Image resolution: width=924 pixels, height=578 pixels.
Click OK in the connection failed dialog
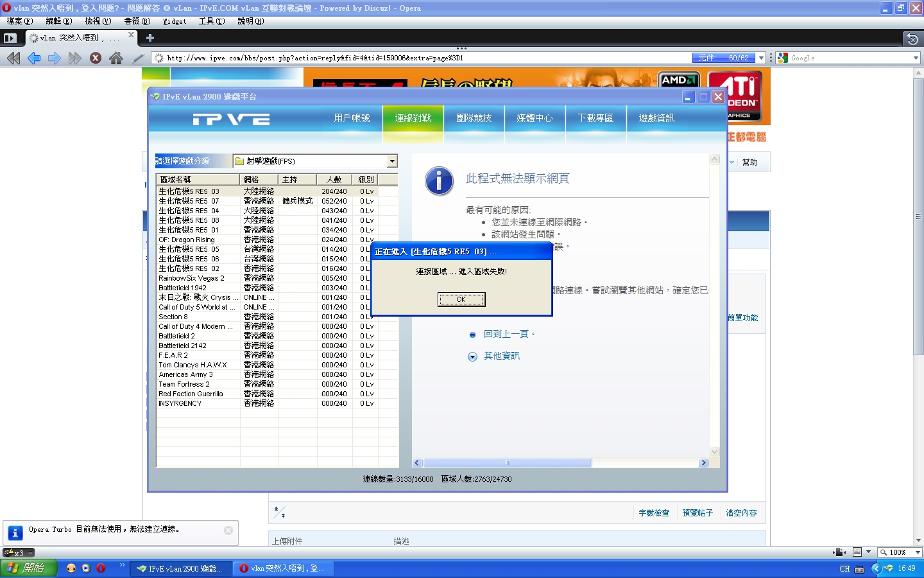pos(461,299)
